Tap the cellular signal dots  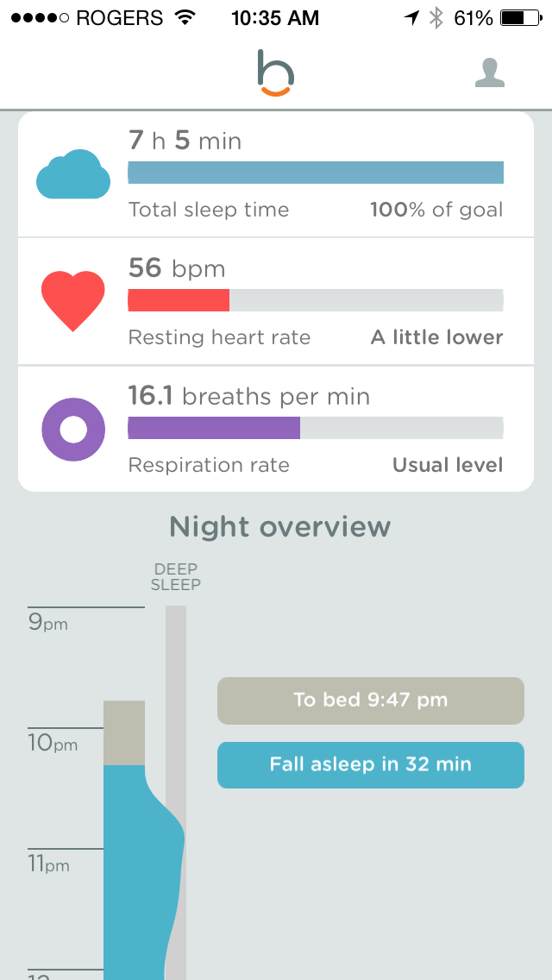(37, 16)
